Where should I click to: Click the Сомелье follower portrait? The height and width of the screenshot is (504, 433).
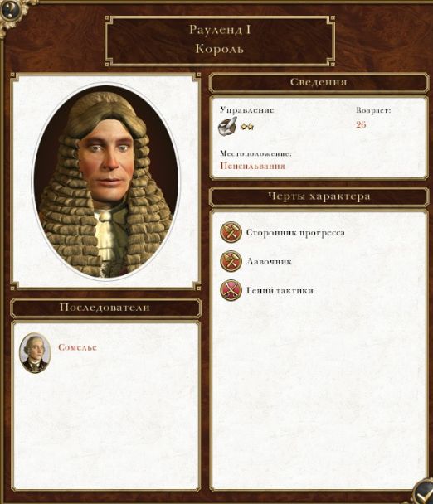click(x=35, y=352)
